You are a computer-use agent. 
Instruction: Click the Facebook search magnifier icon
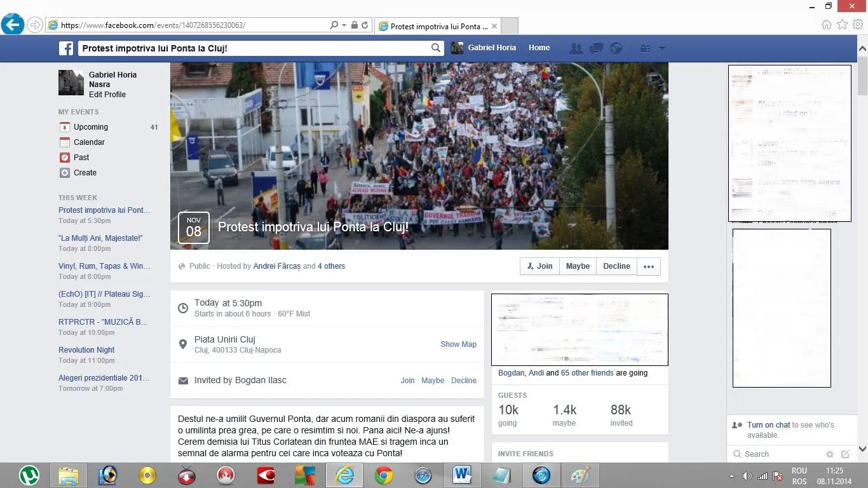click(435, 48)
